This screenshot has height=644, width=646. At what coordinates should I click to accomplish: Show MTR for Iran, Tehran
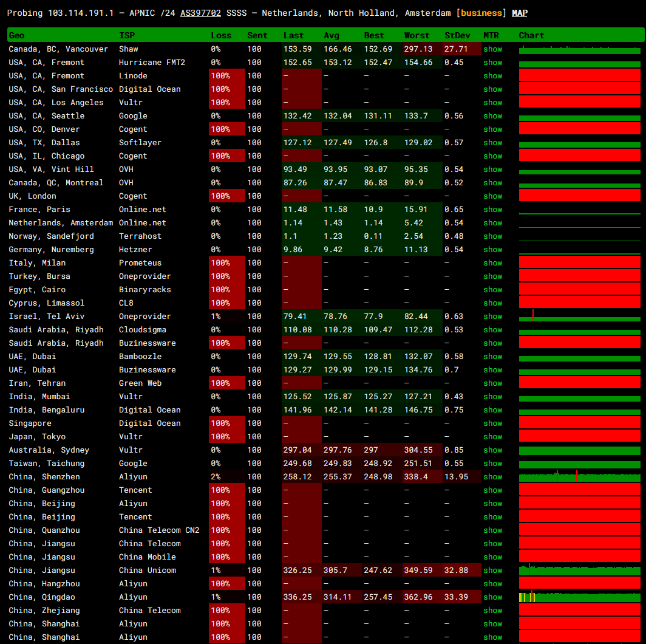click(493, 383)
